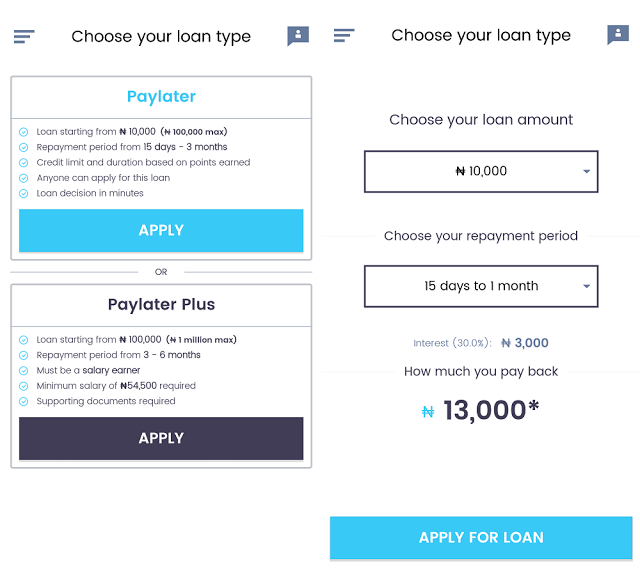Click checkmark beside Minimum salary required
640x568 pixels.
[x=24, y=386]
